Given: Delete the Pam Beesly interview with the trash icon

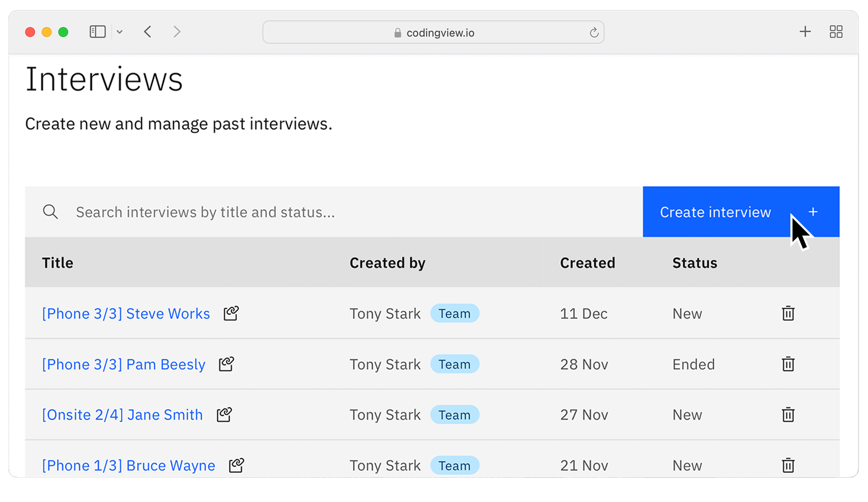Looking at the screenshot, I should coord(788,364).
